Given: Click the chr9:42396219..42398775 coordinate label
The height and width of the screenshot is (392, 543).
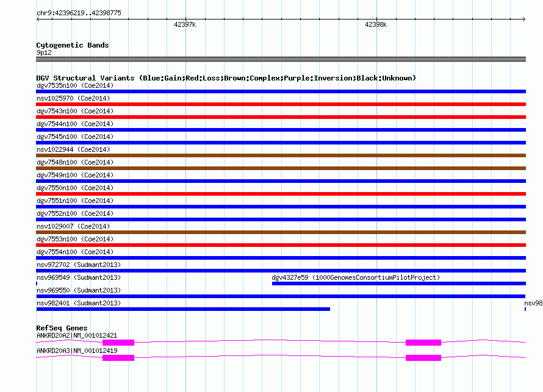Looking at the screenshot, I should [x=79, y=13].
